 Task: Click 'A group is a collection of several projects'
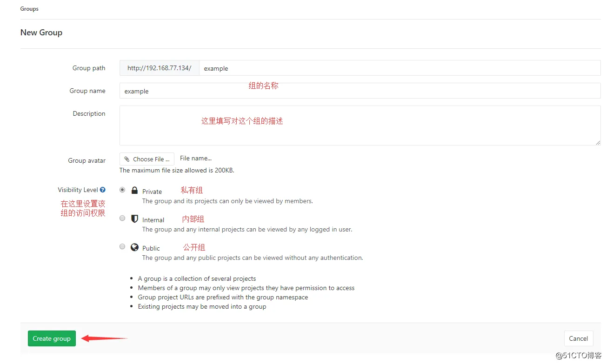(197, 278)
